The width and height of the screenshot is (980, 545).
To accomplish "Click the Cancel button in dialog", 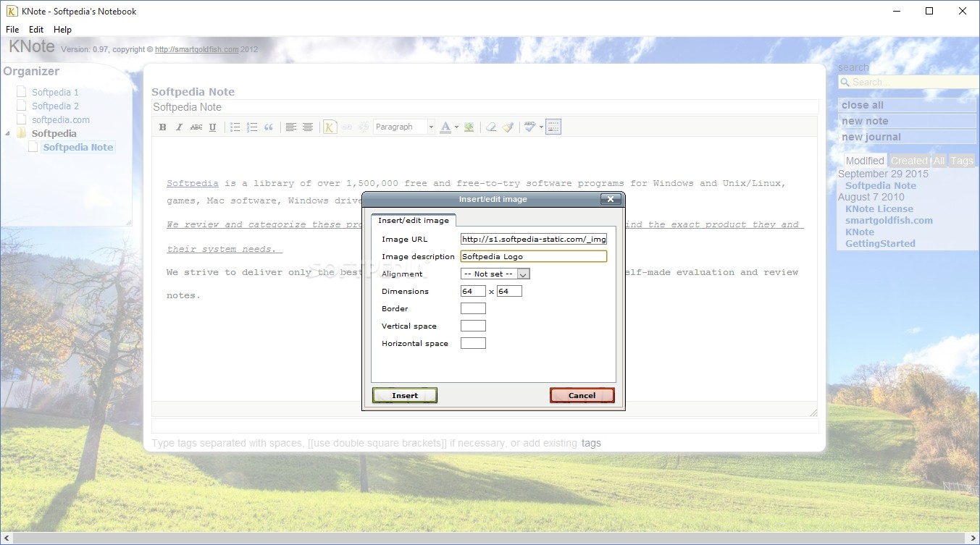I will [582, 395].
